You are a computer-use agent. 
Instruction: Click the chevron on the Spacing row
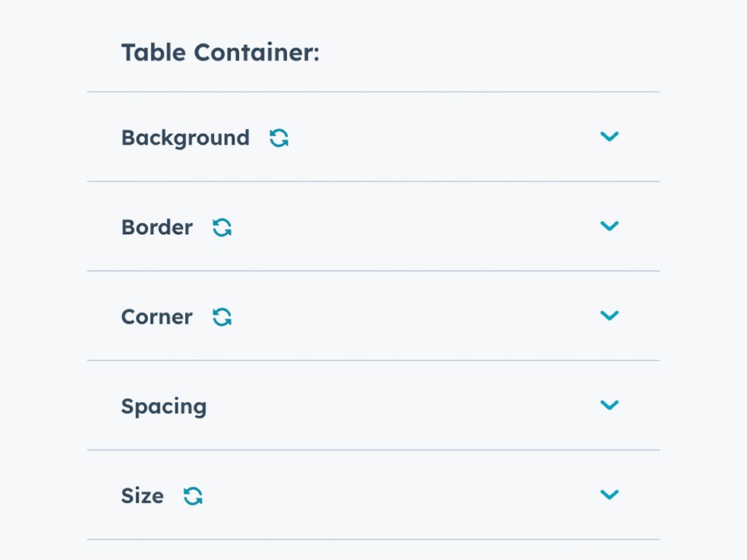[609, 405]
